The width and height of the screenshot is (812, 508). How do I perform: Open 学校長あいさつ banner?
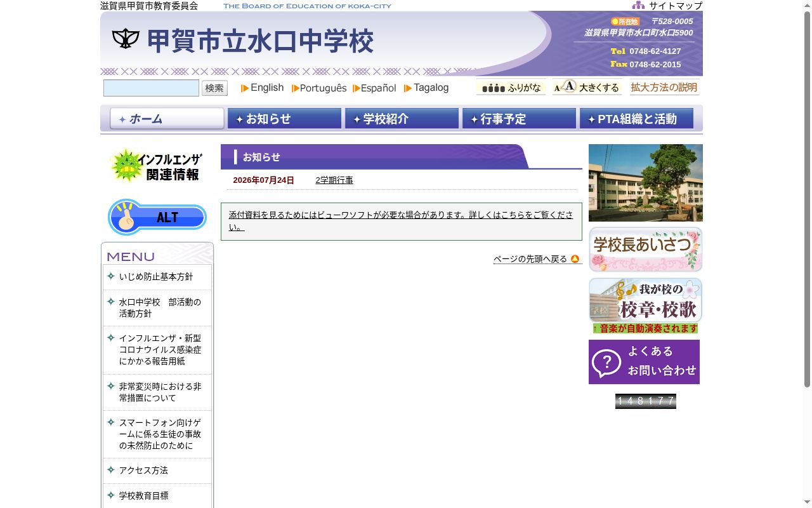click(x=646, y=250)
